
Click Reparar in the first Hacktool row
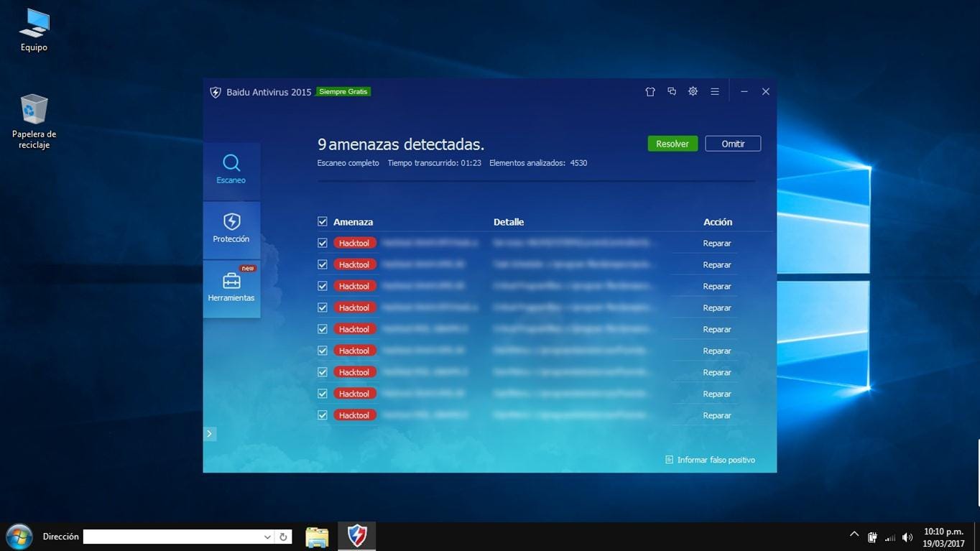click(x=717, y=244)
